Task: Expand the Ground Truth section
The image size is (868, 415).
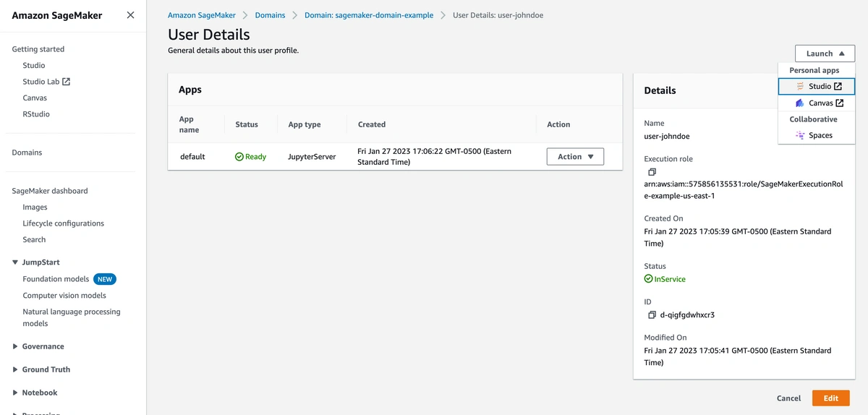Action: (x=16, y=369)
